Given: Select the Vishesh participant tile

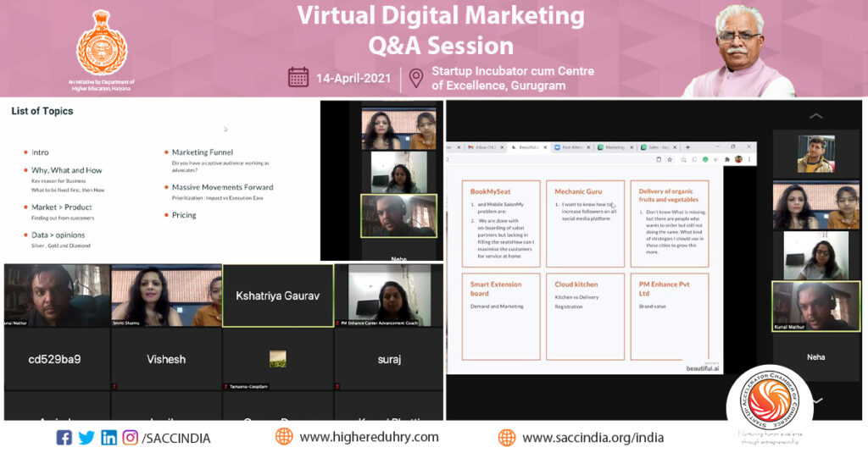Looking at the screenshot, I should (166, 359).
